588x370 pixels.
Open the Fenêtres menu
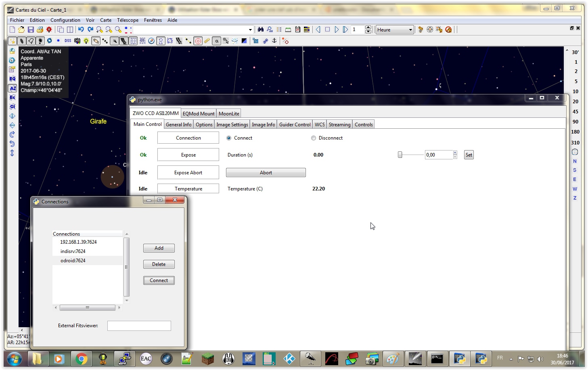(153, 20)
